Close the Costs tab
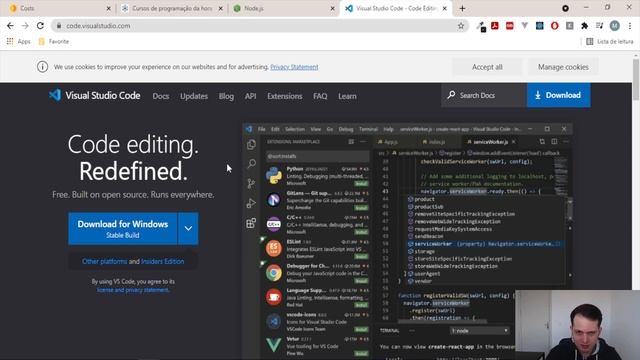 click(x=108, y=8)
